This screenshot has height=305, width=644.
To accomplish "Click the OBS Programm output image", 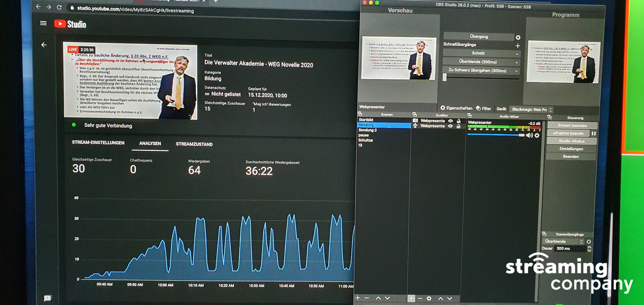I will click(x=564, y=62).
